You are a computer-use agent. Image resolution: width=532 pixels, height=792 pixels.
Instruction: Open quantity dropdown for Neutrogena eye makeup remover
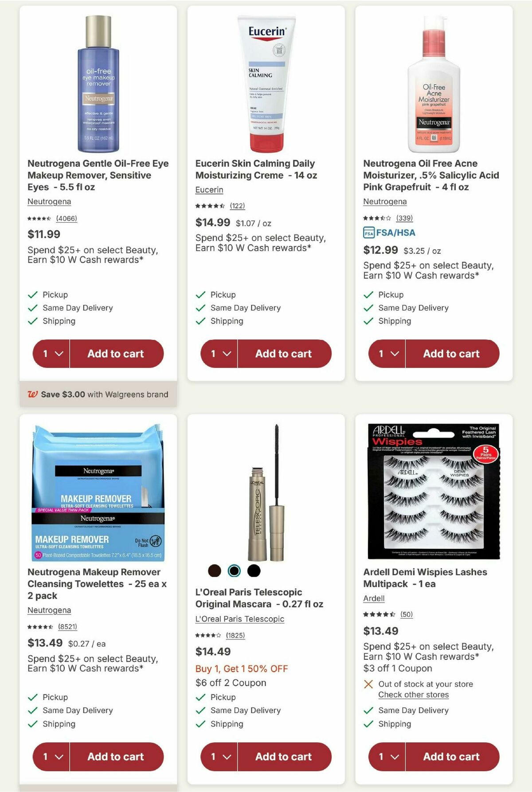(x=50, y=354)
